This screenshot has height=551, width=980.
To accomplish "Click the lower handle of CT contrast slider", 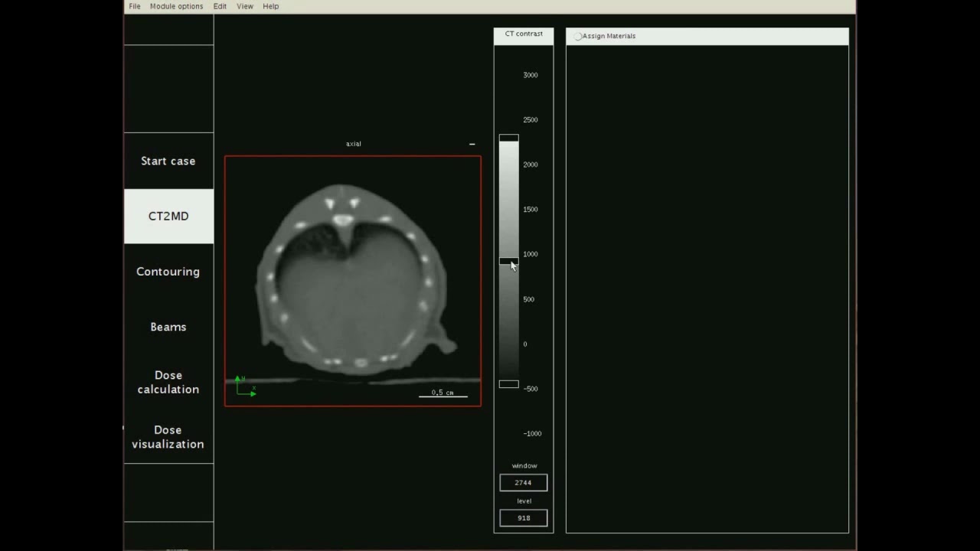I will [509, 384].
